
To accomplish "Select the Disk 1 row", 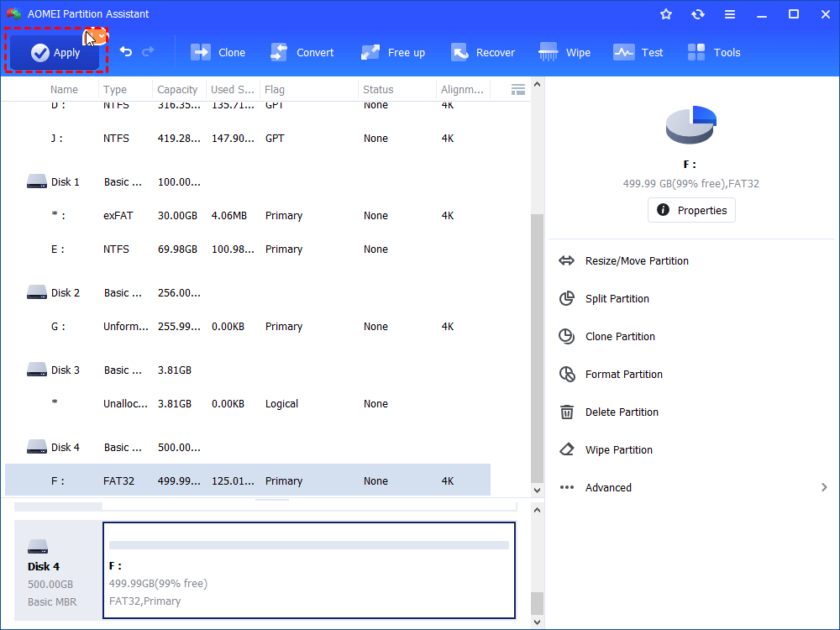I will [248, 182].
